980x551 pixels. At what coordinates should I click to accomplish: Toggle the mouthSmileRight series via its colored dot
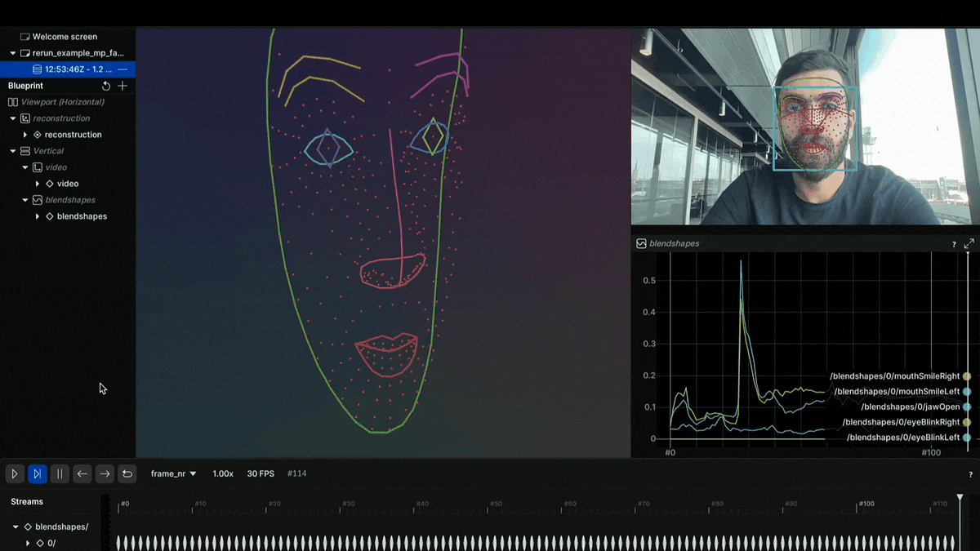(x=968, y=376)
